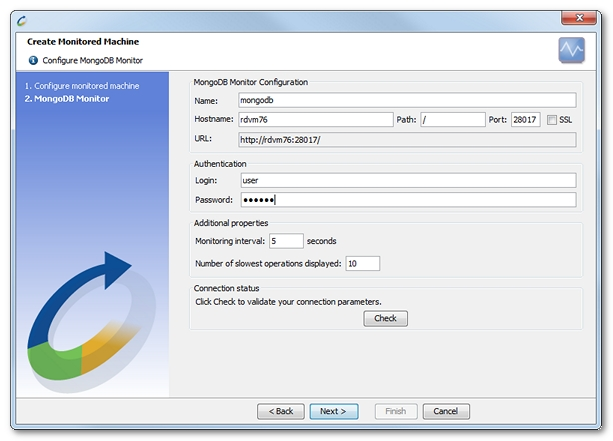Screen dimensions: 613x441
Task: Click the Path input field
Action: (453, 120)
